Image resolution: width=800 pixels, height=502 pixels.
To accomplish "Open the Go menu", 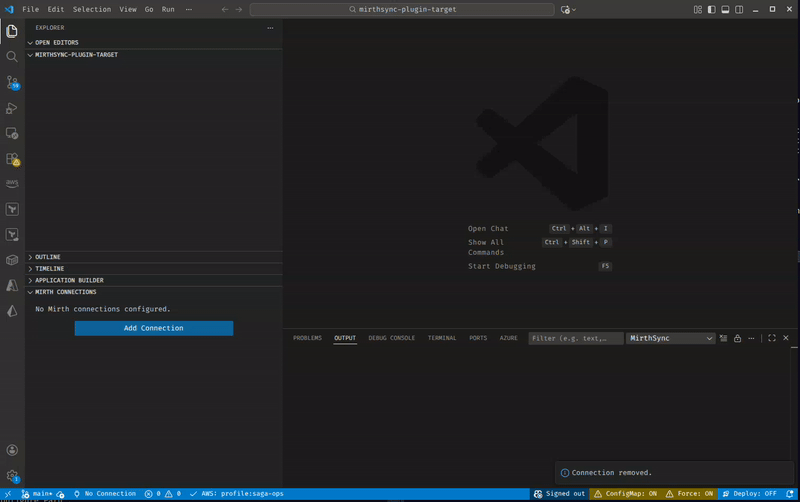I will [x=149, y=9].
